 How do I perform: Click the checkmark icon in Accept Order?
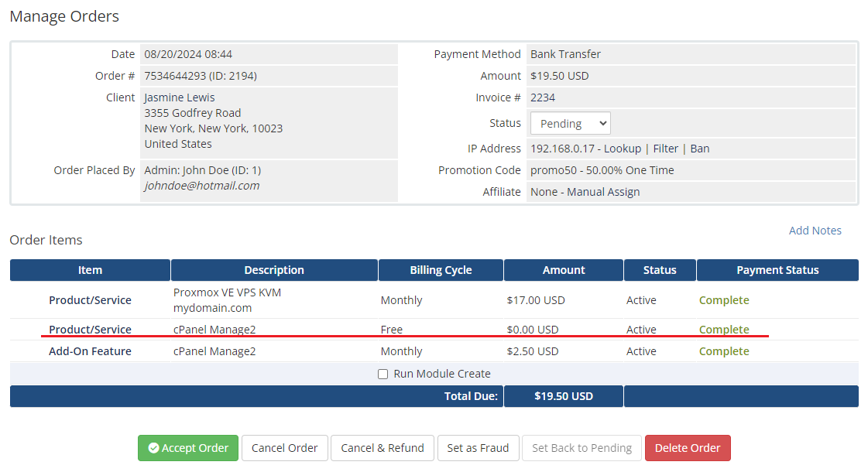pyautogui.click(x=154, y=448)
